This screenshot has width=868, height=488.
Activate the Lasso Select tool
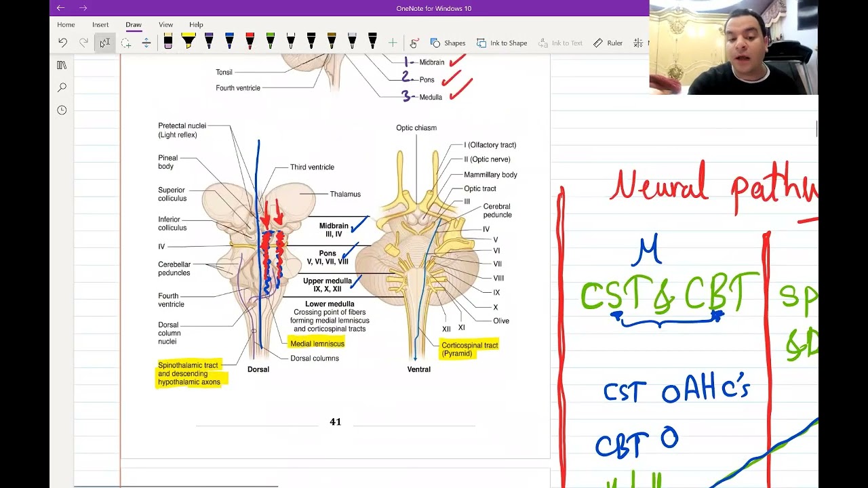pos(125,43)
